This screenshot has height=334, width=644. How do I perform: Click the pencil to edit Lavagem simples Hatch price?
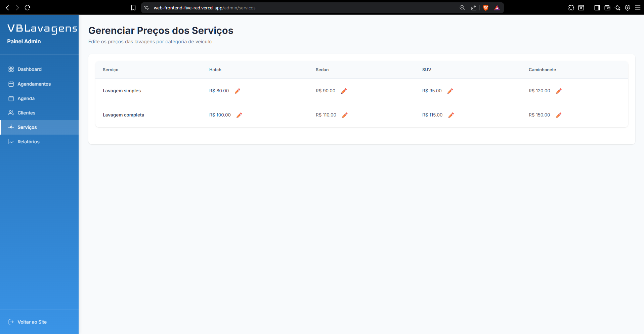click(x=237, y=91)
